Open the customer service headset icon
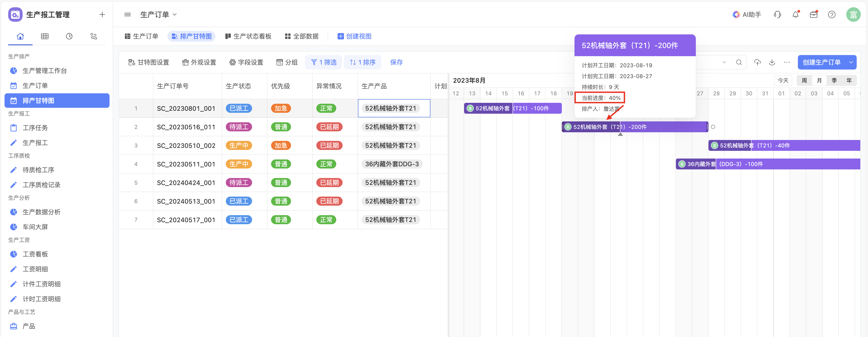The image size is (868, 337). (777, 14)
